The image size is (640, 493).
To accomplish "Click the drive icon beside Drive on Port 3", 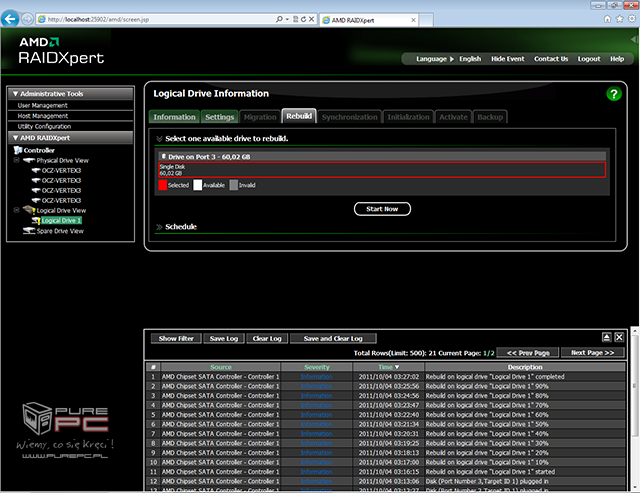I will [x=164, y=156].
